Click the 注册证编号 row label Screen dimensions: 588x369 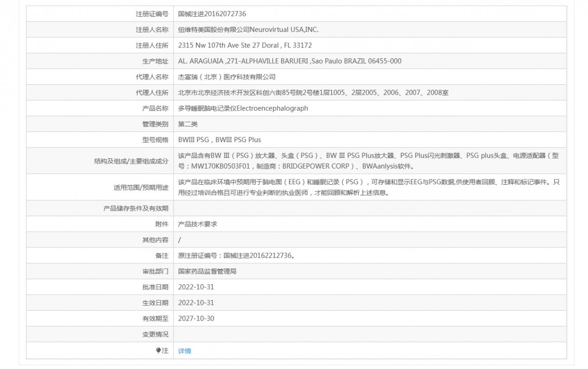coord(152,14)
